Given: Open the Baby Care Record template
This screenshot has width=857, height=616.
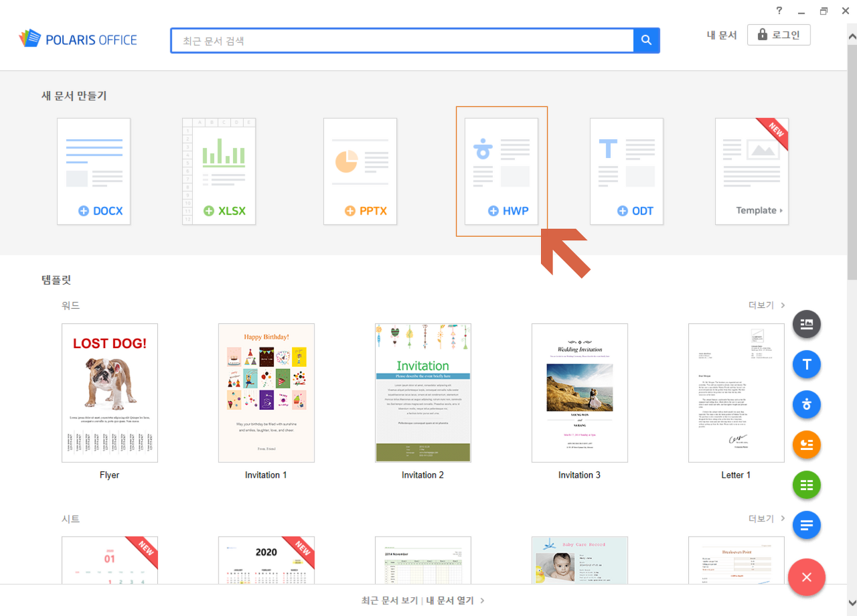Looking at the screenshot, I should click(x=580, y=560).
